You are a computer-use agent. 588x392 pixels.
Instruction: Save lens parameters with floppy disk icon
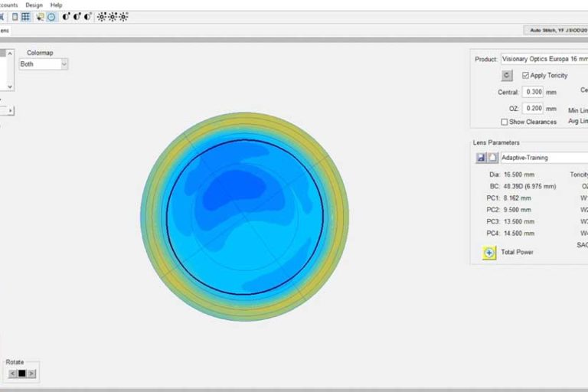tap(481, 157)
